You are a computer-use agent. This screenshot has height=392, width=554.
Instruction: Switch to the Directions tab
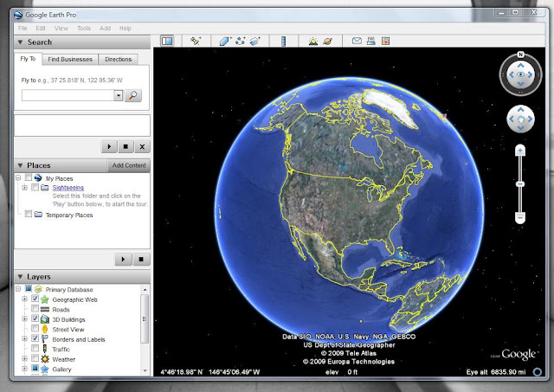coord(118,60)
